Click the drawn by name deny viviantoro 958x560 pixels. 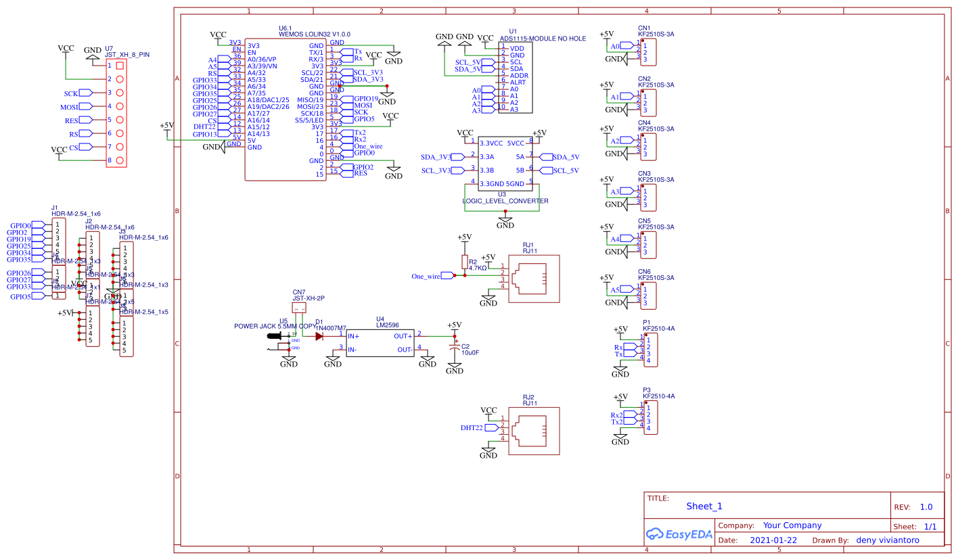click(889, 540)
